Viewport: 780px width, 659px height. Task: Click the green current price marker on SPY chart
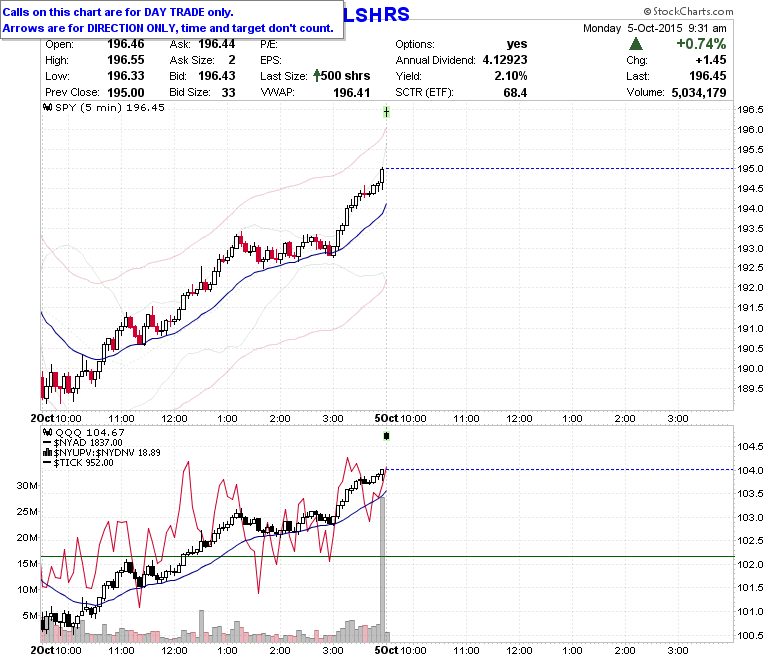pyautogui.click(x=386, y=112)
